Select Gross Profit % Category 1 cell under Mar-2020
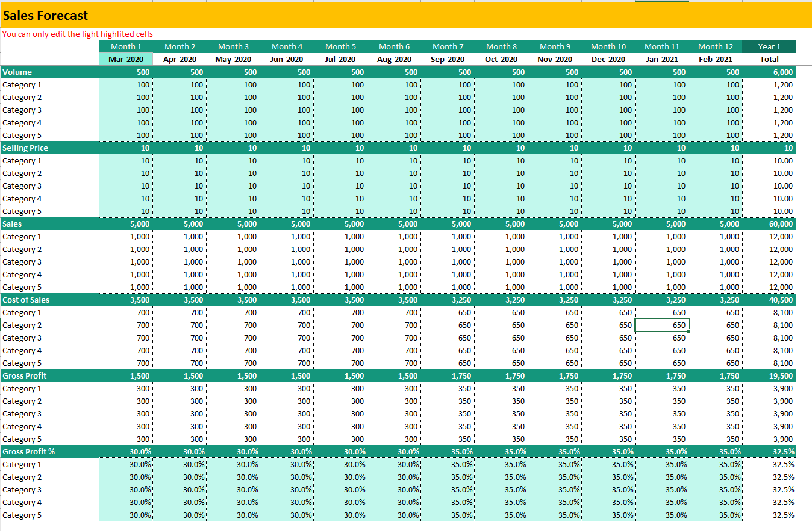The height and width of the screenshot is (531, 812). pyautogui.click(x=126, y=464)
